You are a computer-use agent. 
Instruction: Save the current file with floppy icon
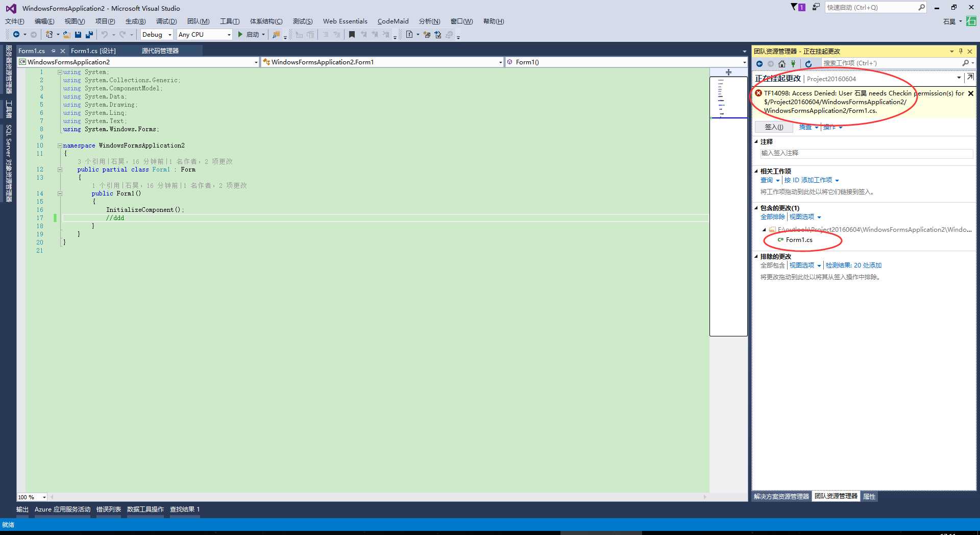[x=78, y=34]
